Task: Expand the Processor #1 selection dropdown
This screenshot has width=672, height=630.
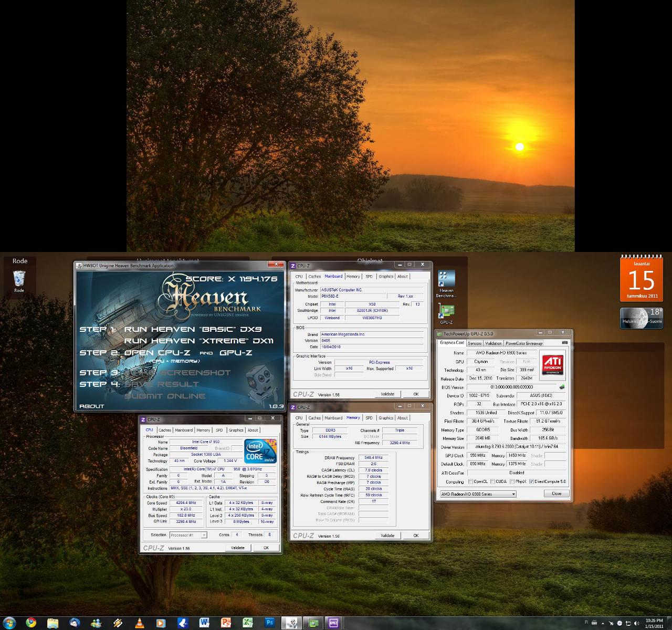Action: 188,535
